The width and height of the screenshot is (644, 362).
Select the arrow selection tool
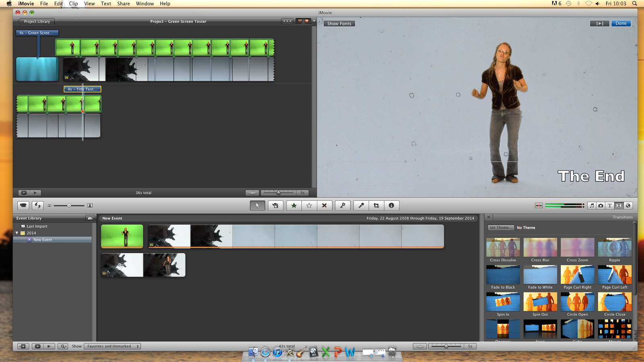point(258,206)
